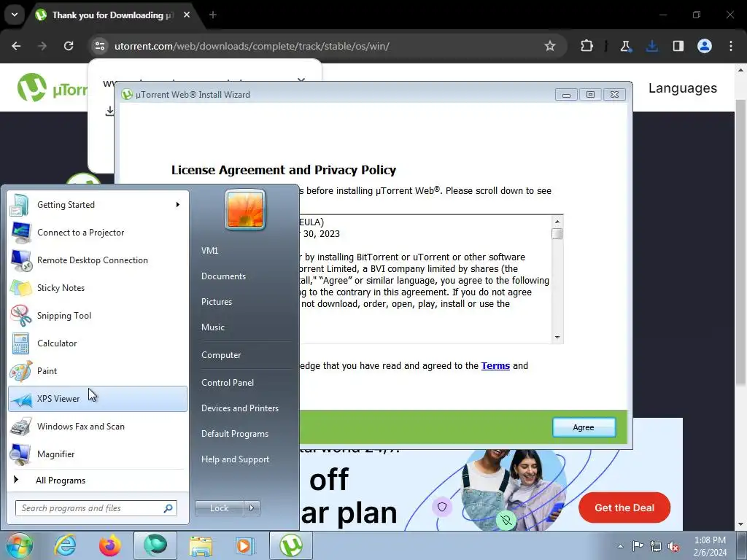This screenshot has width=747, height=560.
Task: Open Windows Explorer folder from taskbar
Action: click(201, 545)
